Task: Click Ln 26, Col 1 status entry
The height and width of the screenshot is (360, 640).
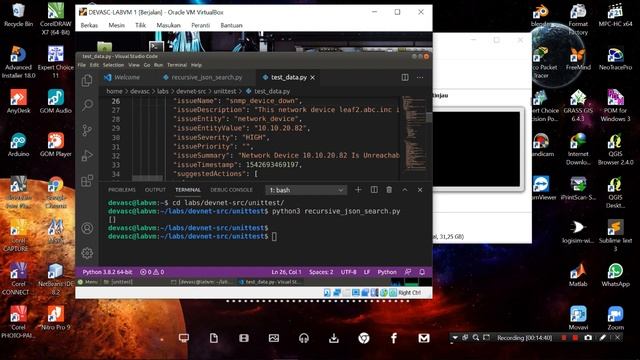Action: [286, 272]
